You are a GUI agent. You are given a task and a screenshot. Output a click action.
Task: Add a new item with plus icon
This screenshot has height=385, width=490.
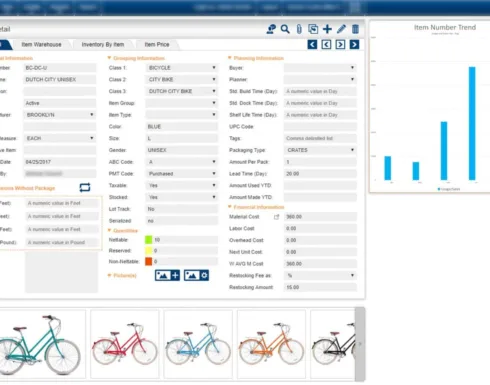327,29
